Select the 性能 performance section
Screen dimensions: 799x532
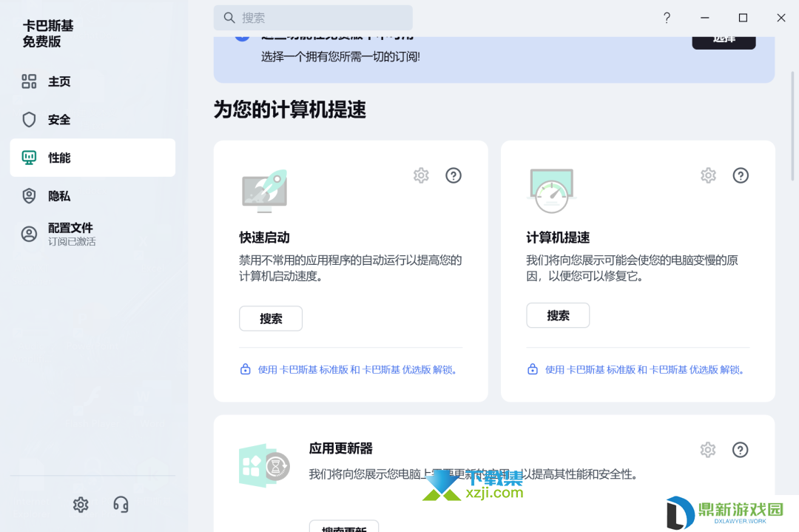pyautogui.click(x=92, y=158)
